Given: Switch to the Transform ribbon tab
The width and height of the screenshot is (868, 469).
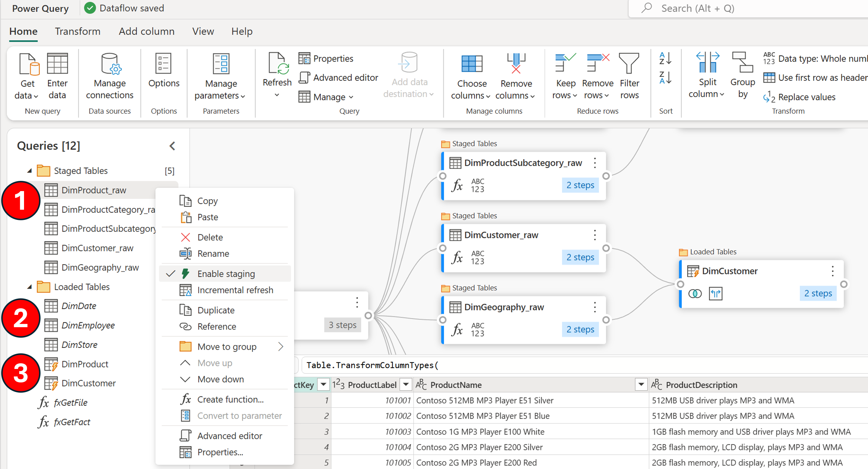Looking at the screenshot, I should click(78, 31).
